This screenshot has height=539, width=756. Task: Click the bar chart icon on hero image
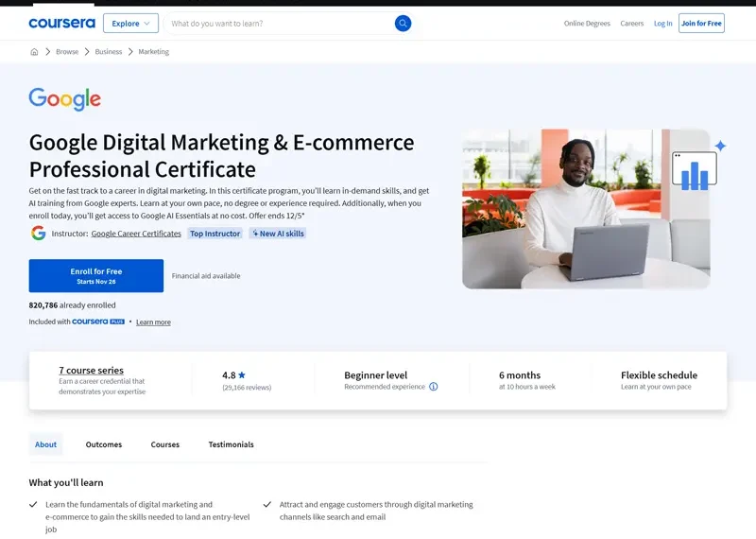pyautogui.click(x=695, y=170)
